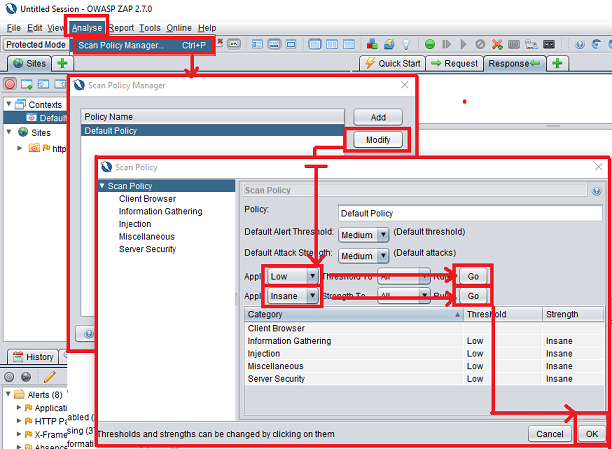Click the green plus after Response tab
Screen dimensions: 612x449
(557, 63)
